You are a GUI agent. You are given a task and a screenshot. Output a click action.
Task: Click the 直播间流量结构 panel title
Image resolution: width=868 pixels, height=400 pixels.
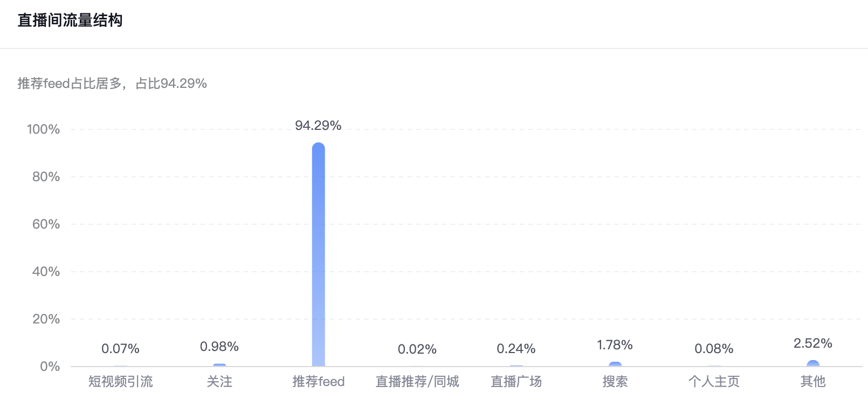[70, 20]
